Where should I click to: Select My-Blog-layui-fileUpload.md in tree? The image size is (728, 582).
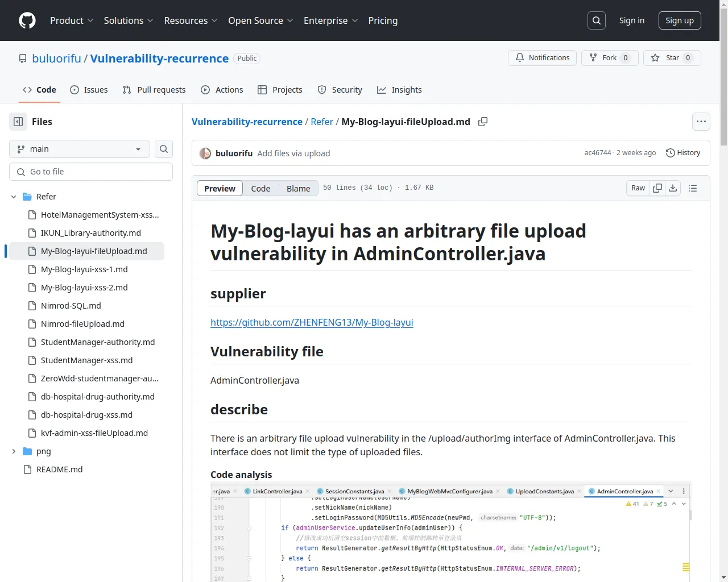94,251
